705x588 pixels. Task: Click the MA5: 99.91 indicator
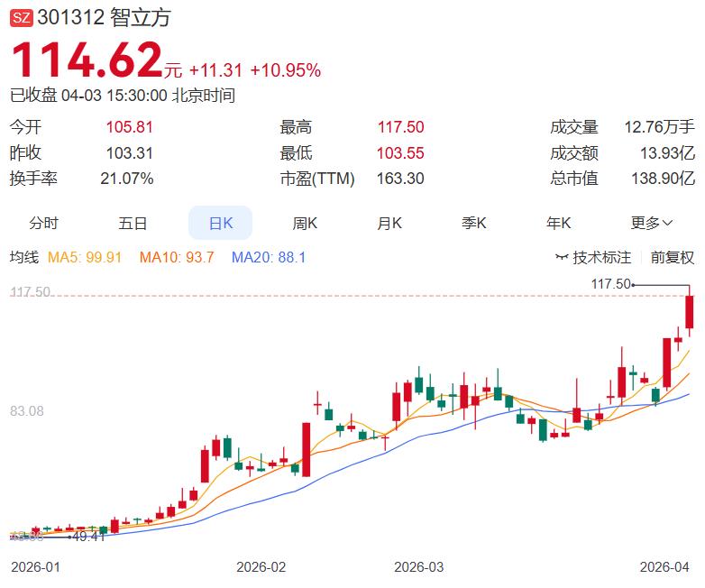[85, 257]
